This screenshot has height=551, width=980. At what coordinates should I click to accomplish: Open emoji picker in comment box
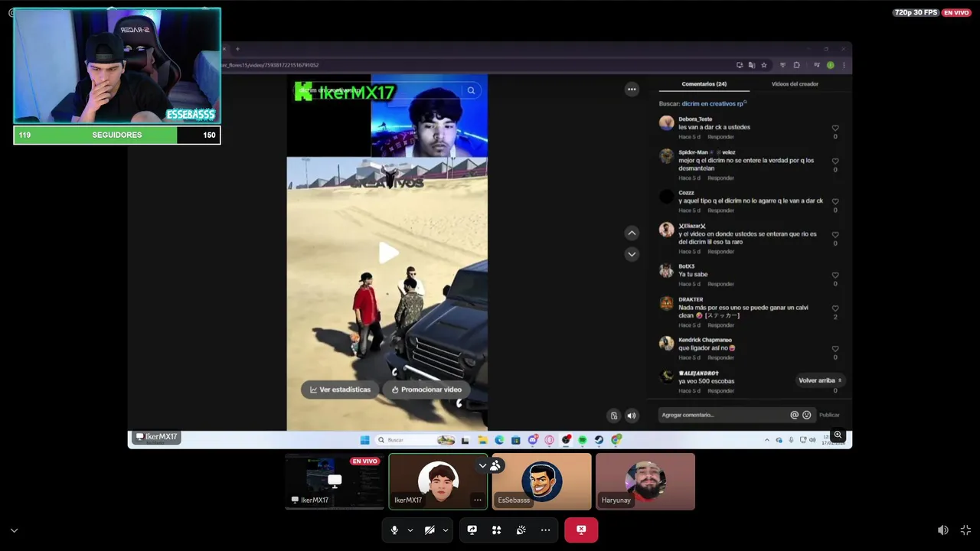[x=806, y=415]
